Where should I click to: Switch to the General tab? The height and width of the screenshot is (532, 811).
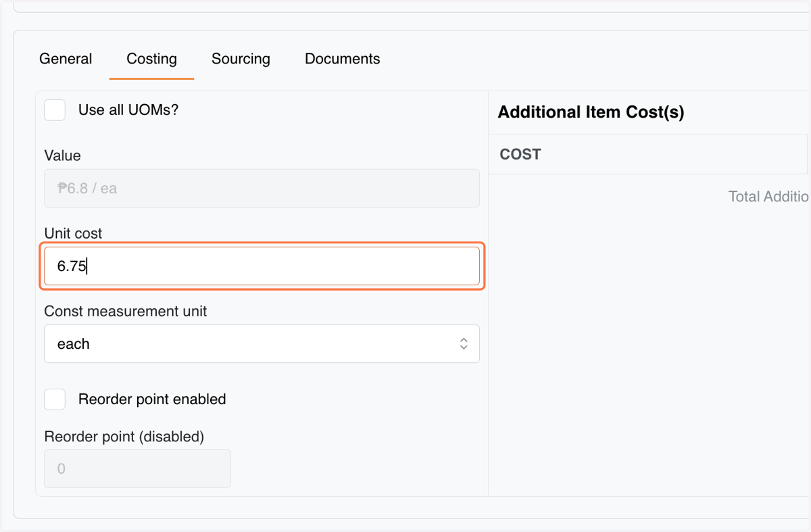click(66, 59)
